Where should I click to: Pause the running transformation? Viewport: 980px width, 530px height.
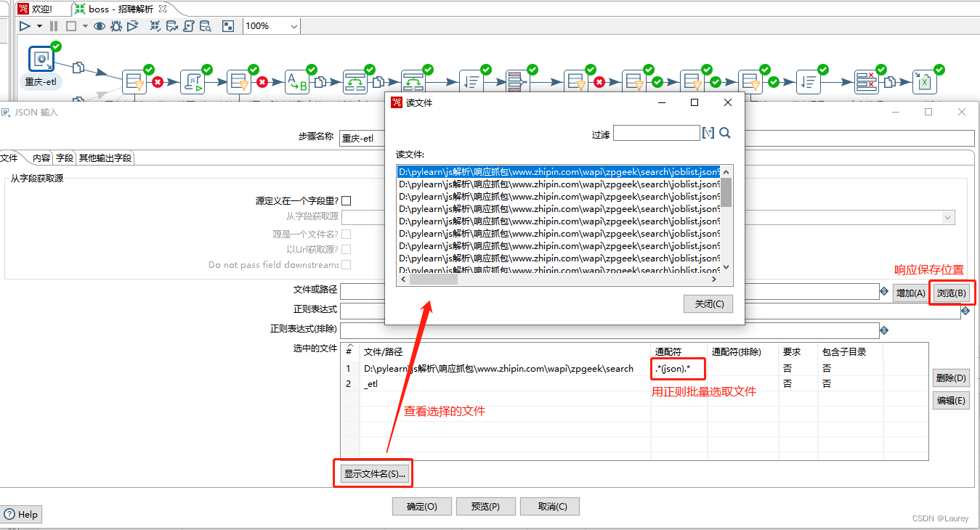pos(54,26)
